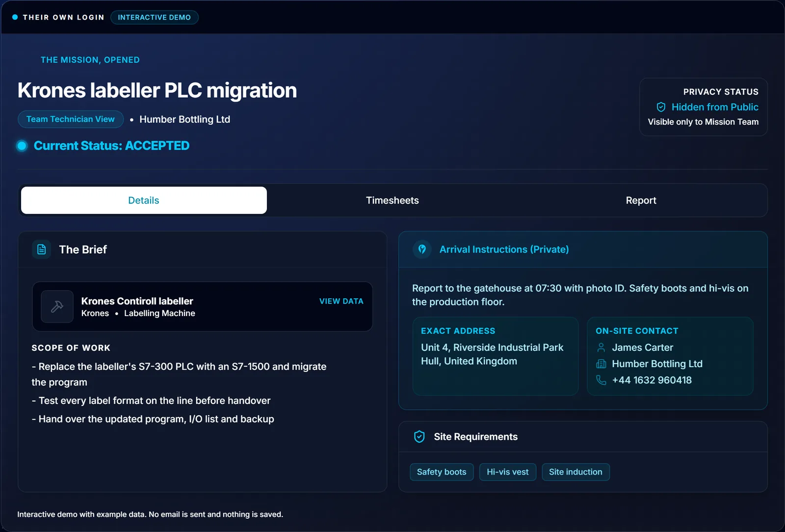Click the building icon beside Humber Bottling Ltd contact

click(x=601, y=364)
